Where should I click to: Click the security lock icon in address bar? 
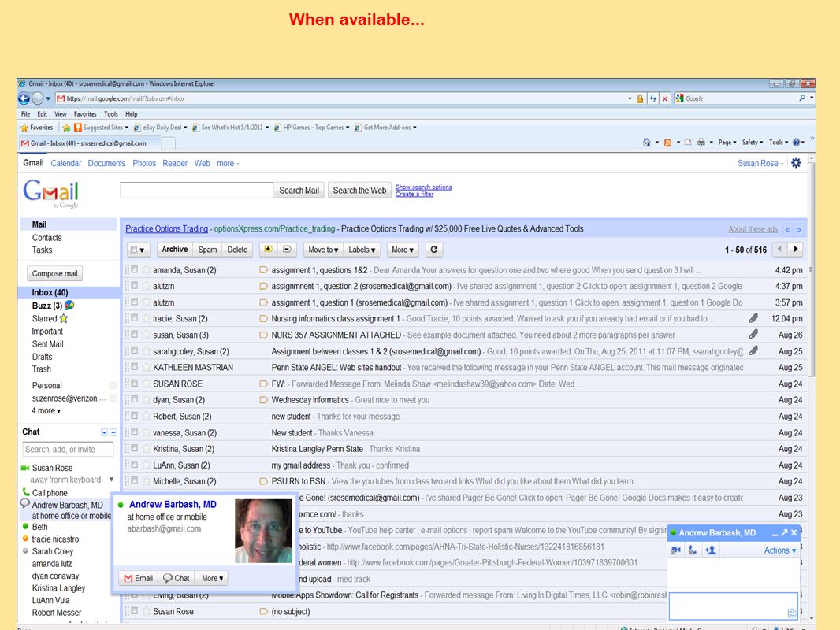tap(640, 98)
